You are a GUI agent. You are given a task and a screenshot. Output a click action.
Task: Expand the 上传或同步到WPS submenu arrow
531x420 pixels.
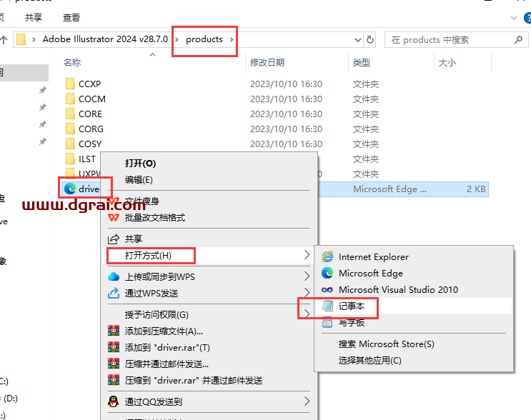[x=307, y=276]
